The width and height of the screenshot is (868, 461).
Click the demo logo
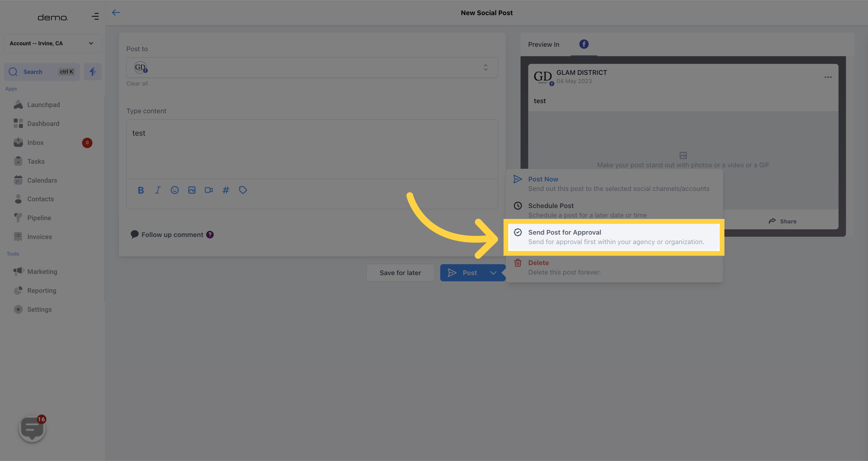pyautogui.click(x=53, y=17)
